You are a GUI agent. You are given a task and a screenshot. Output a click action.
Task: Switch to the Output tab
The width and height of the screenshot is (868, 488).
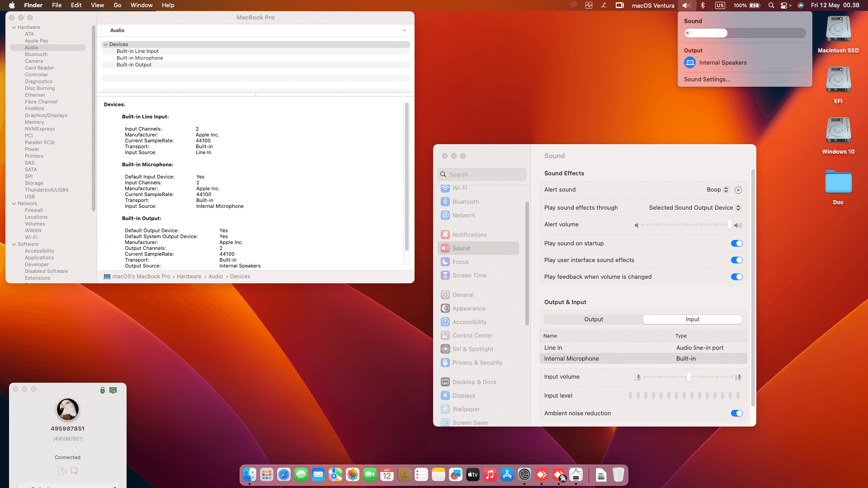(x=594, y=319)
